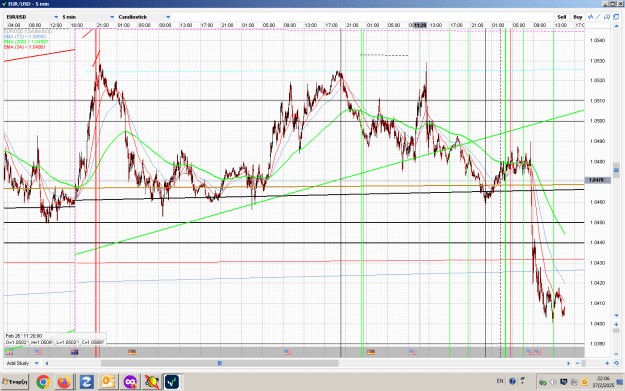625x391 pixels.
Task: Click the chart settings icon beside the line tool
Action: (x=607, y=17)
